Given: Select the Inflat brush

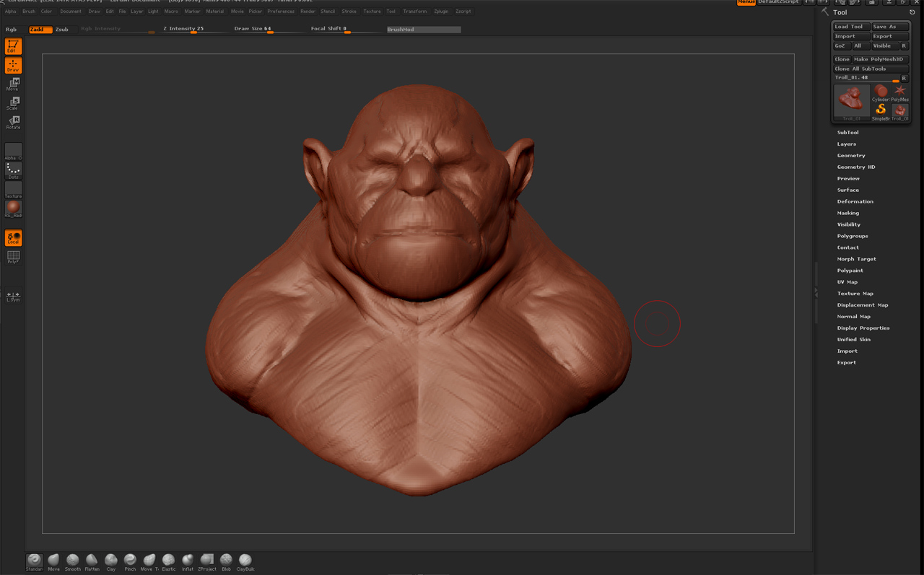Looking at the screenshot, I should [x=188, y=562].
